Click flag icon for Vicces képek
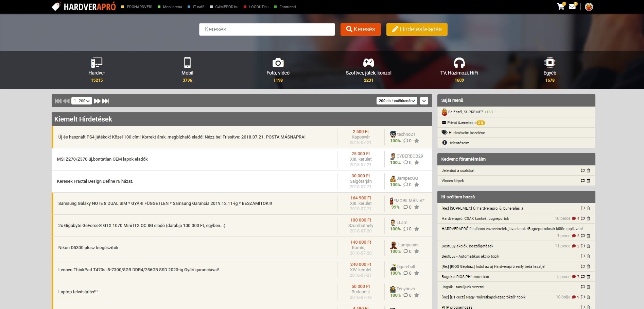Screen dimensions: 644x309 [x=583, y=181]
